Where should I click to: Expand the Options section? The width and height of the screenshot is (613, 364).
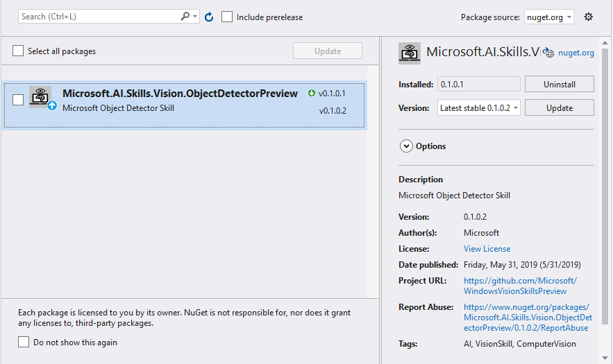click(406, 146)
